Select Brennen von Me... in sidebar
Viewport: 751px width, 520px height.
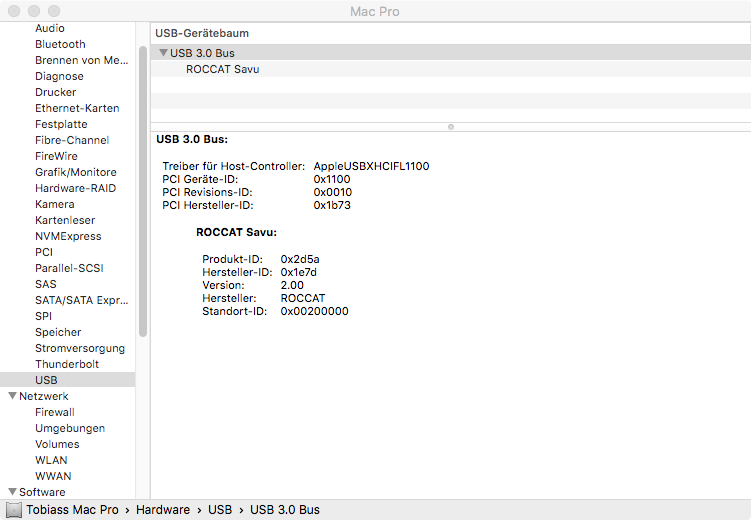point(81,60)
